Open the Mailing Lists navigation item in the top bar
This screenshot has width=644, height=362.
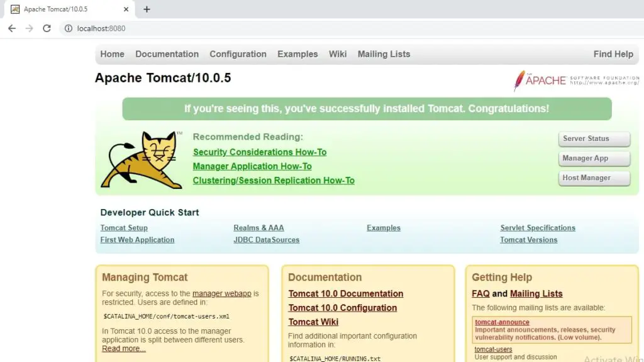(x=384, y=54)
